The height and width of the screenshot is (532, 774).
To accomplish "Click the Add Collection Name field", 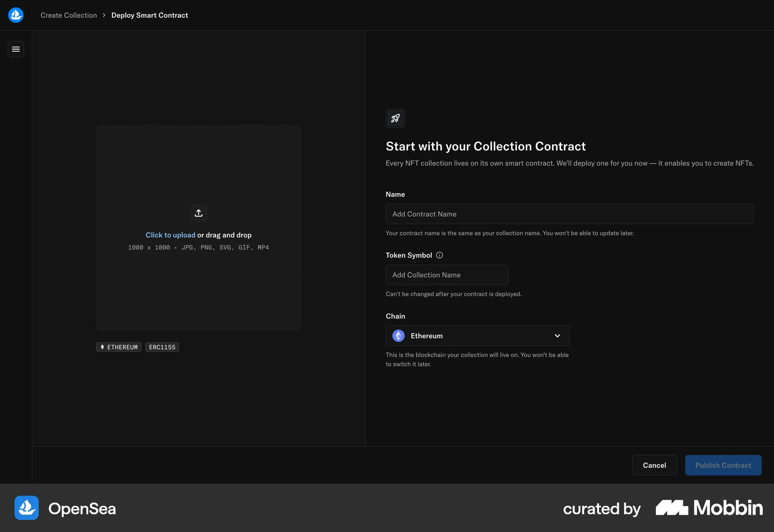I will click(447, 274).
